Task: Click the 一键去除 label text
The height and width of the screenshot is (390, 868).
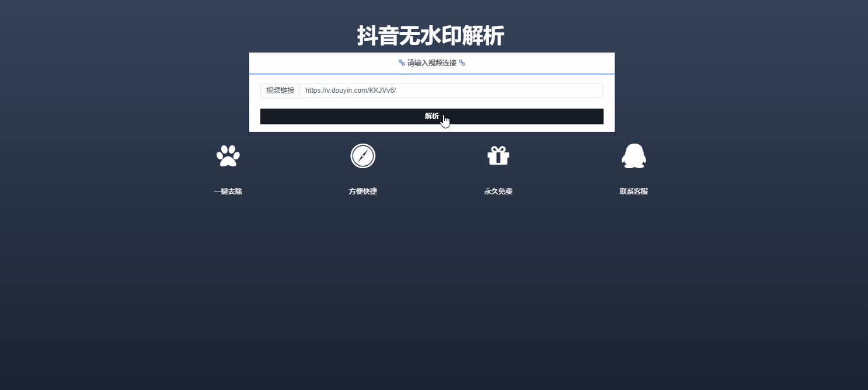Action: [228, 191]
